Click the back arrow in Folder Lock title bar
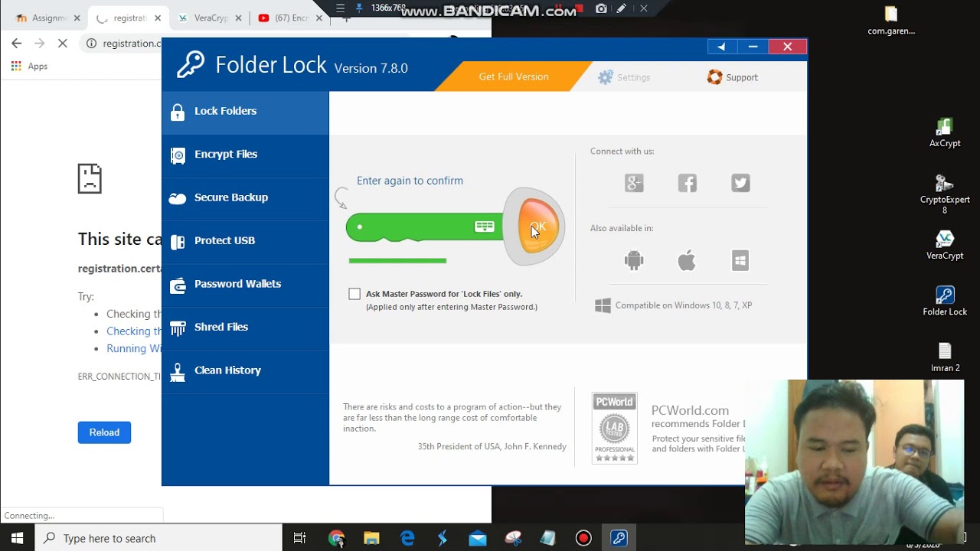The height and width of the screenshot is (551, 980). [721, 47]
